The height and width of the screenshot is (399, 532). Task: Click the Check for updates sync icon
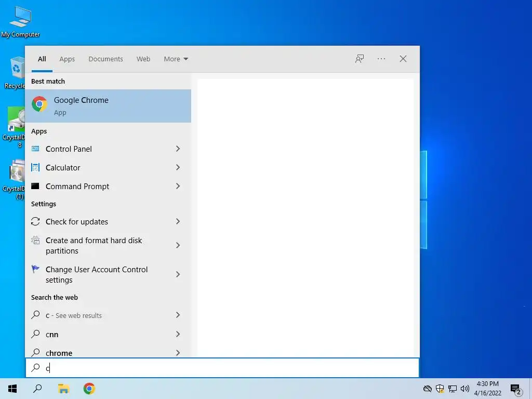click(x=35, y=221)
